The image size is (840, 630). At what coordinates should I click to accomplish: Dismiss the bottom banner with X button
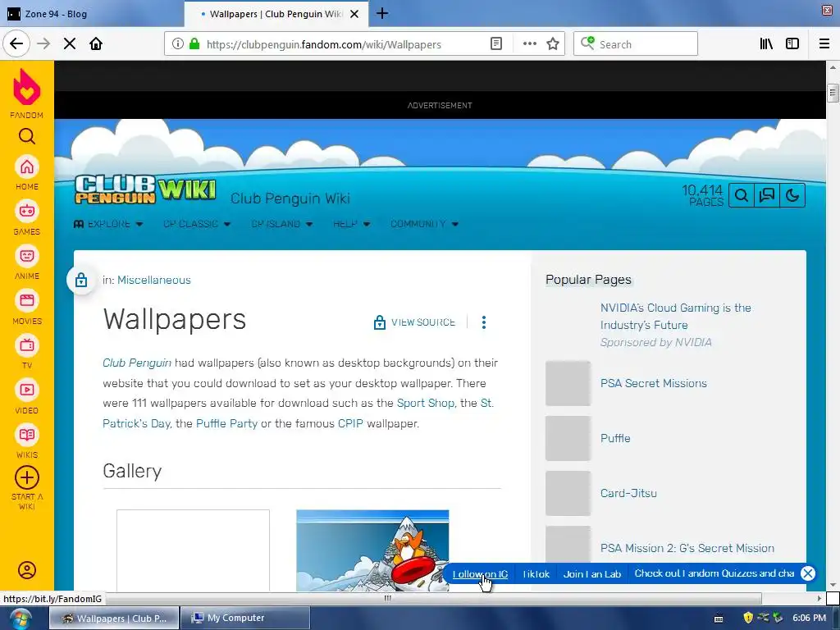click(808, 573)
